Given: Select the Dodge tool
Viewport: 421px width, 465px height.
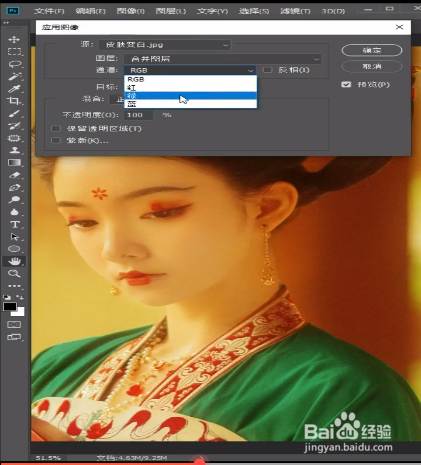Looking at the screenshot, I should (14, 200).
